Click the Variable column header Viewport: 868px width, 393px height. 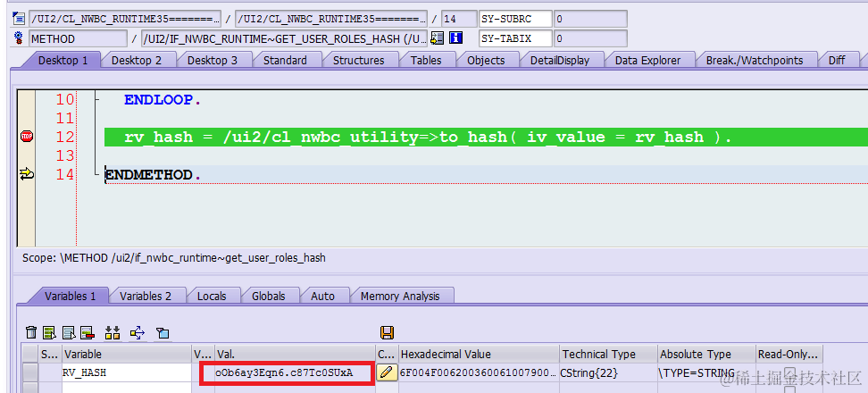click(126, 355)
